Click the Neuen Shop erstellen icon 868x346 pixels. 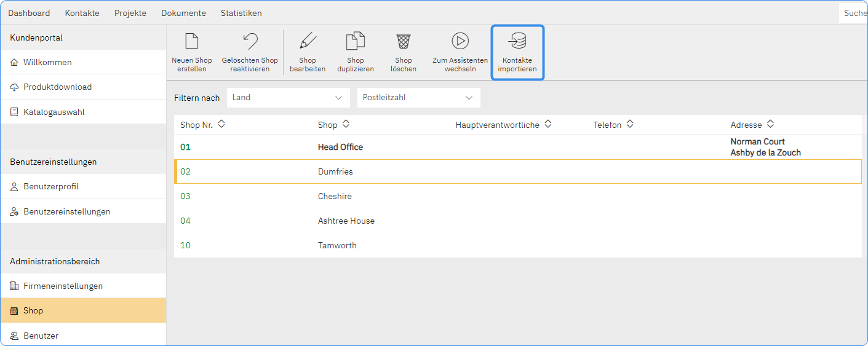pyautogui.click(x=191, y=41)
